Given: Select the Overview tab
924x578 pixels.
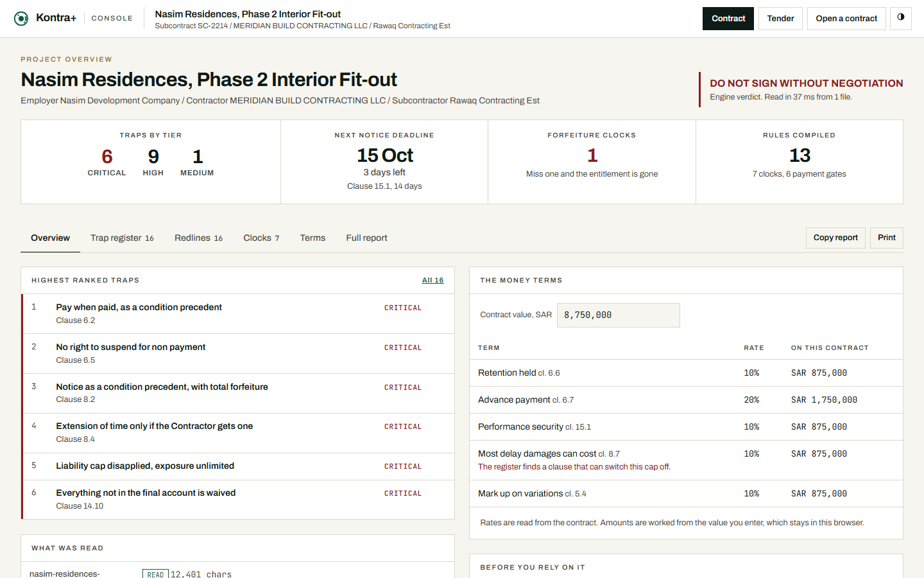Looking at the screenshot, I should click(x=50, y=238).
